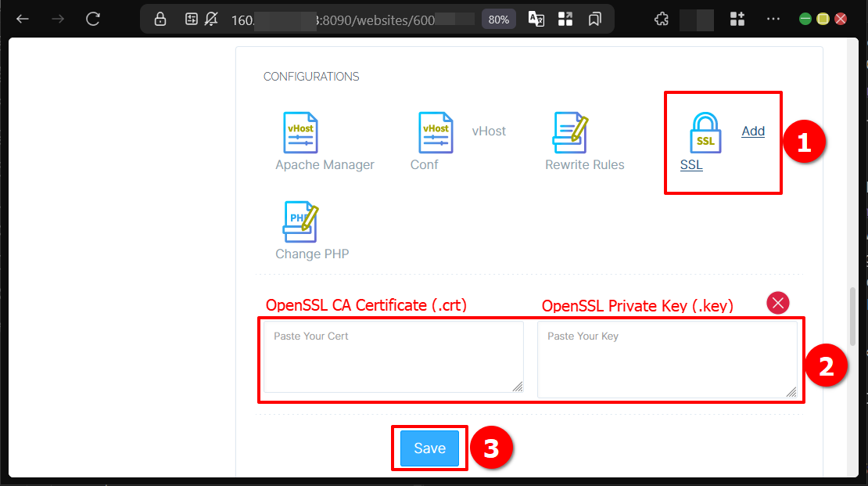This screenshot has width=868, height=486.
Task: Click the Cert textarea resize grip
Action: tap(518, 387)
